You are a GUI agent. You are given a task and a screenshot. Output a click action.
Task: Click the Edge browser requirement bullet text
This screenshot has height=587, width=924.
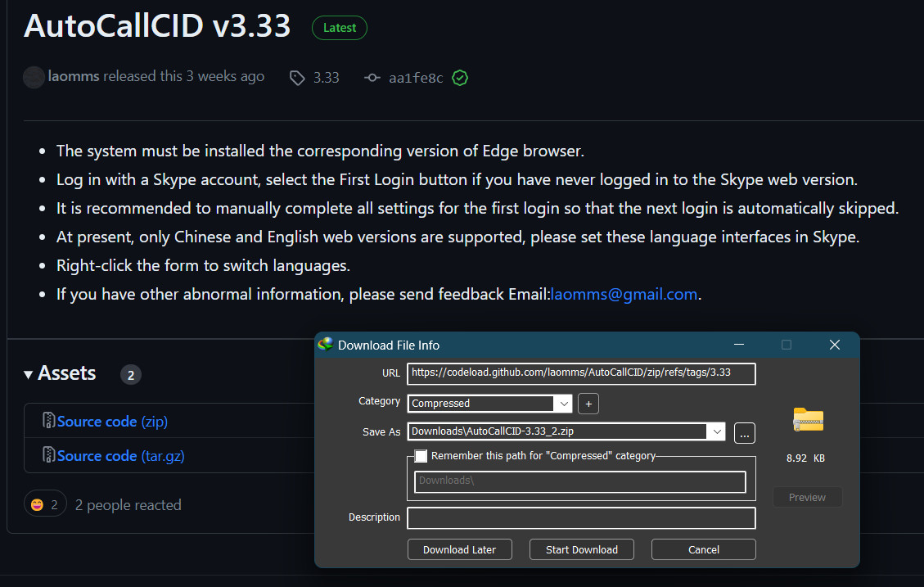click(320, 151)
